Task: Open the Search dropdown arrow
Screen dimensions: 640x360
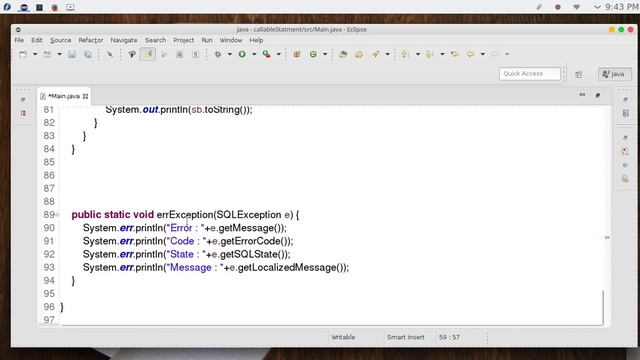Action: click(387, 54)
